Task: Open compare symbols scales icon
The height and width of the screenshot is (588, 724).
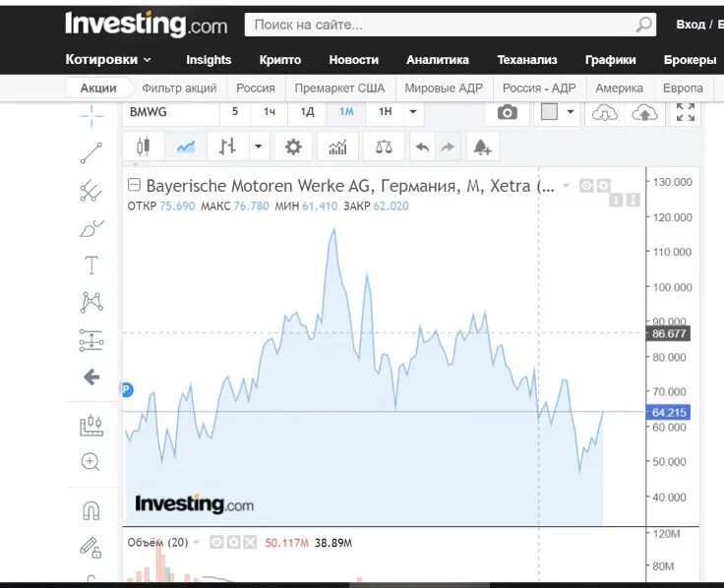Action: 384,147
